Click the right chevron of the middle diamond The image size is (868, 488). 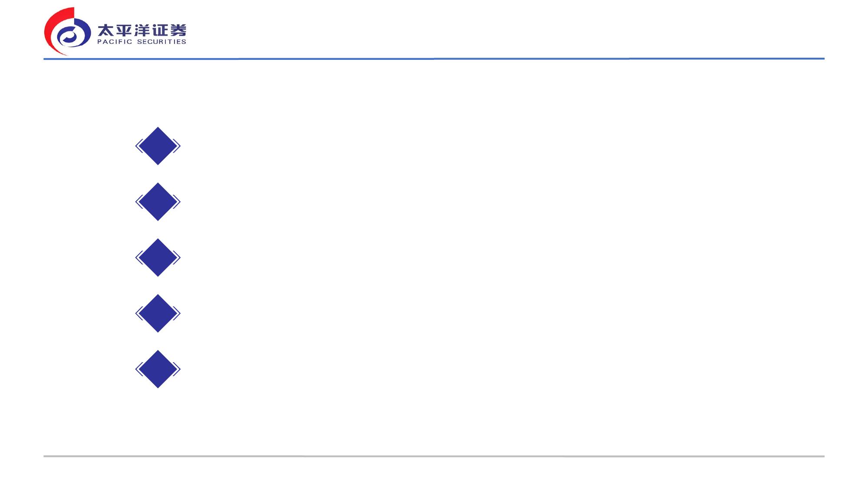click(178, 258)
